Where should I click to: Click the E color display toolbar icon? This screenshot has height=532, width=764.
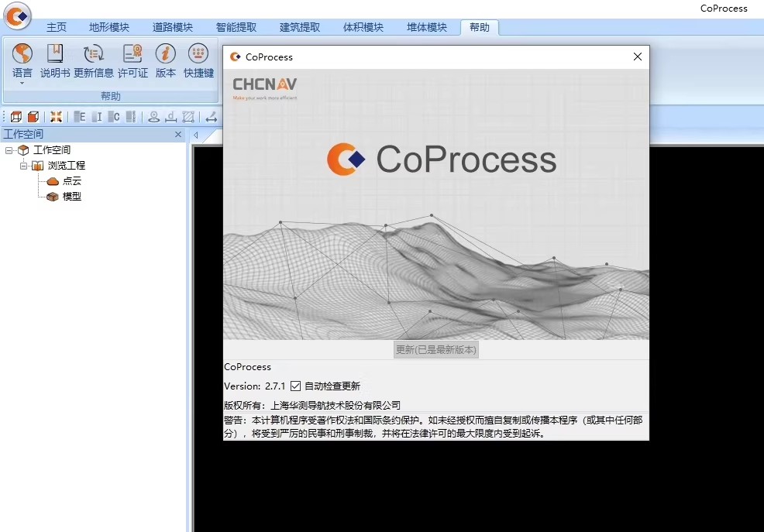click(79, 117)
